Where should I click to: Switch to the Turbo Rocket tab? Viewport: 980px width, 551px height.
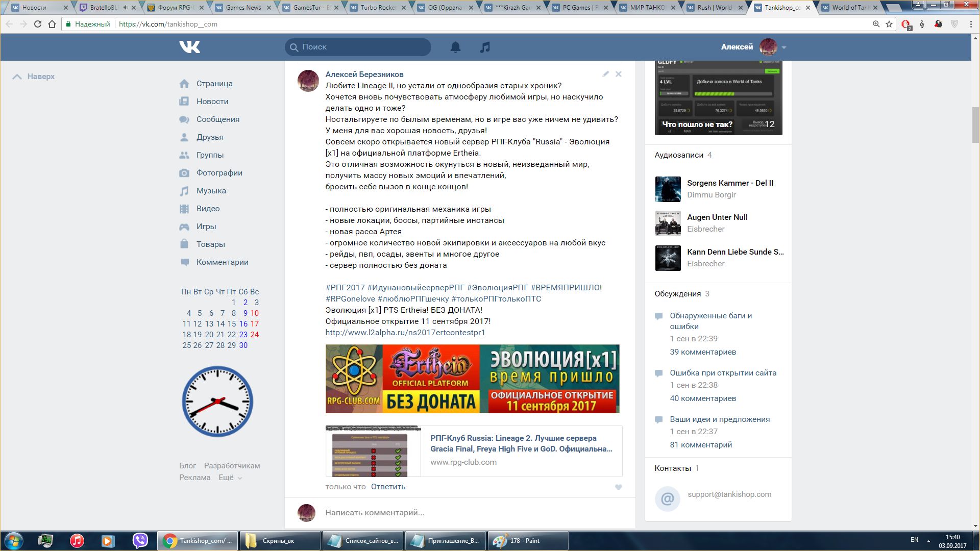pyautogui.click(x=378, y=8)
